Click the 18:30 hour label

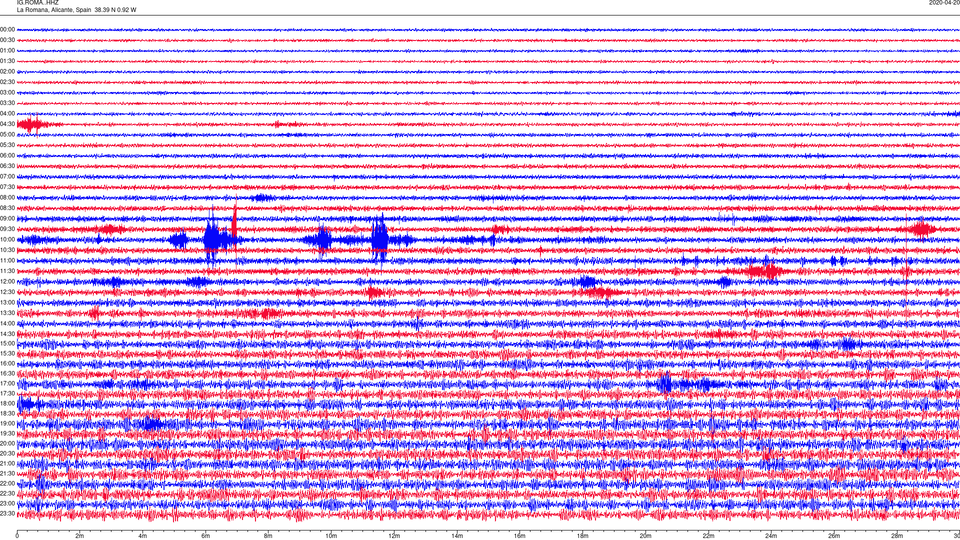pos(7,413)
